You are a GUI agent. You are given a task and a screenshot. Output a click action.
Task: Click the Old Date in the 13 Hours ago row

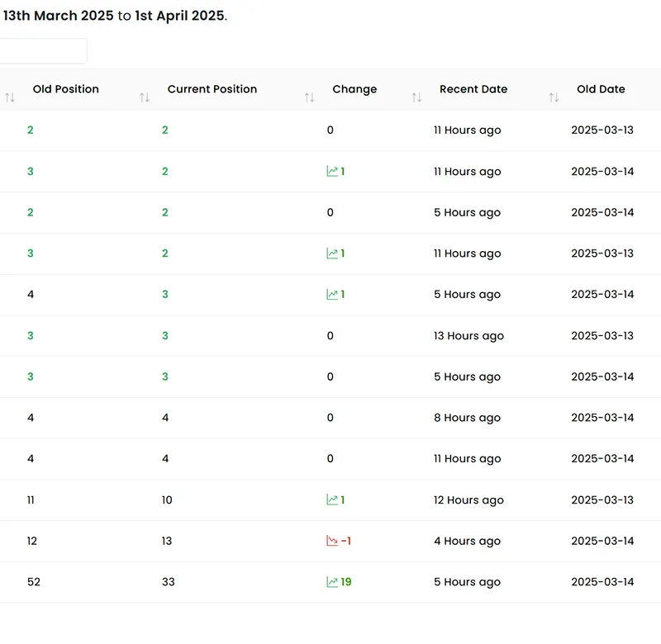click(x=602, y=336)
